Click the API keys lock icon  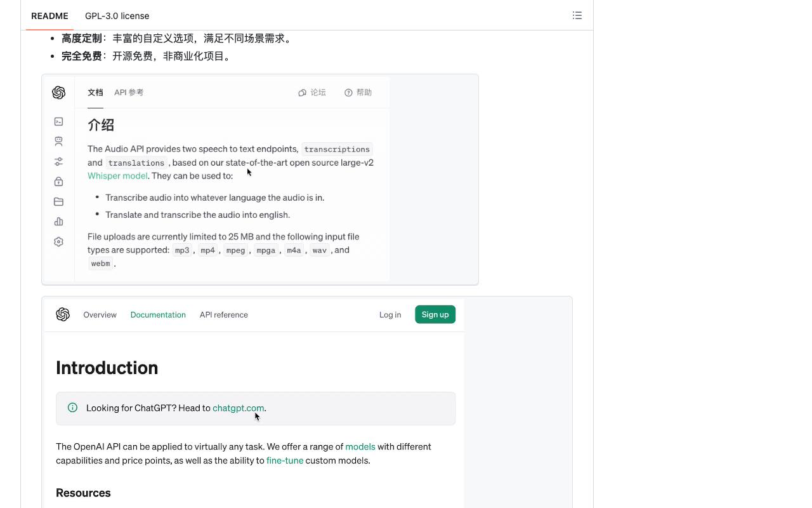[x=59, y=182]
